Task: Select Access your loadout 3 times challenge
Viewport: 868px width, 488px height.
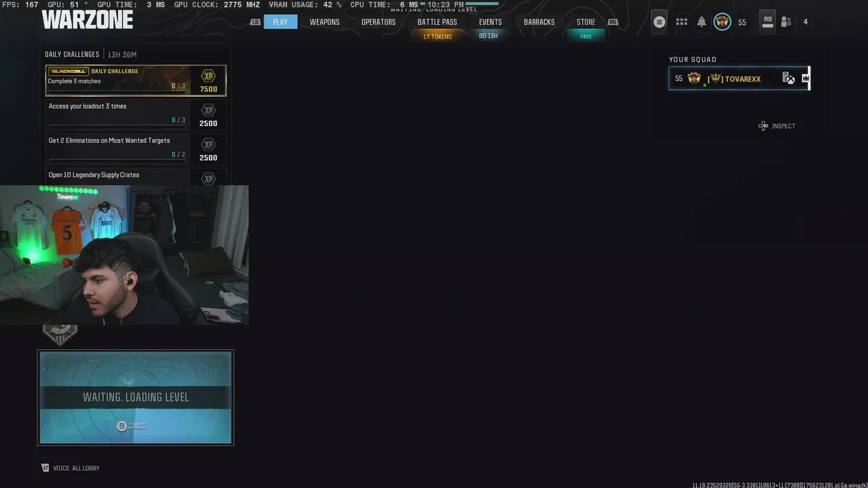Action: [x=136, y=115]
